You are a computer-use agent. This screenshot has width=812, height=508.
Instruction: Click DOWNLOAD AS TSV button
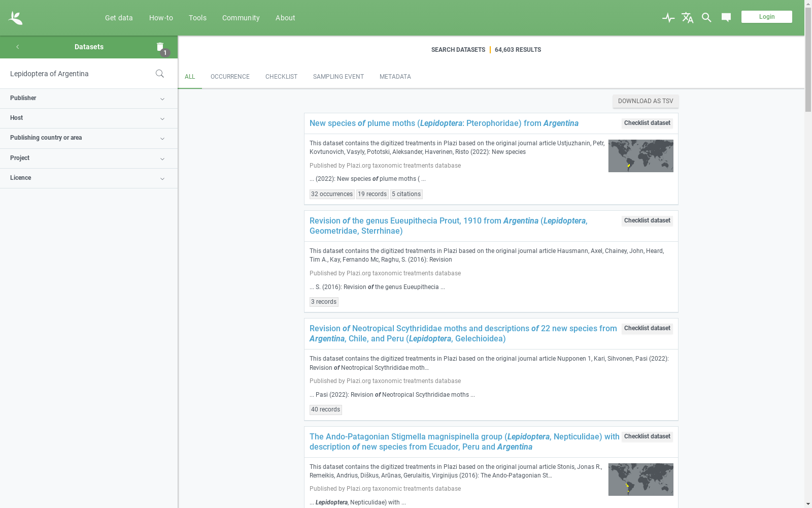coord(646,101)
